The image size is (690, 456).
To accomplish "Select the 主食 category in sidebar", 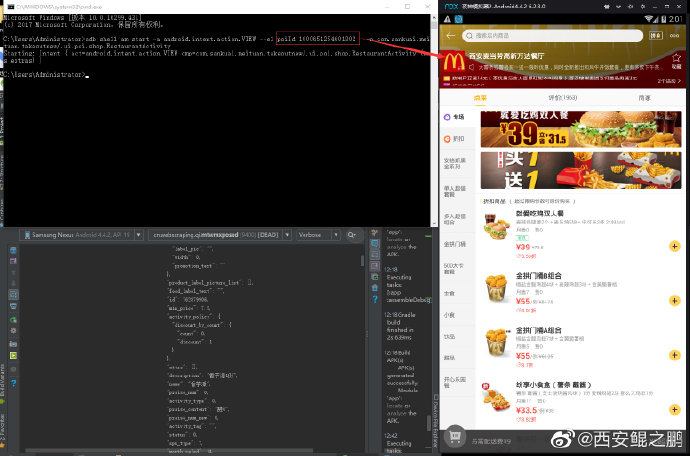I will (457, 293).
